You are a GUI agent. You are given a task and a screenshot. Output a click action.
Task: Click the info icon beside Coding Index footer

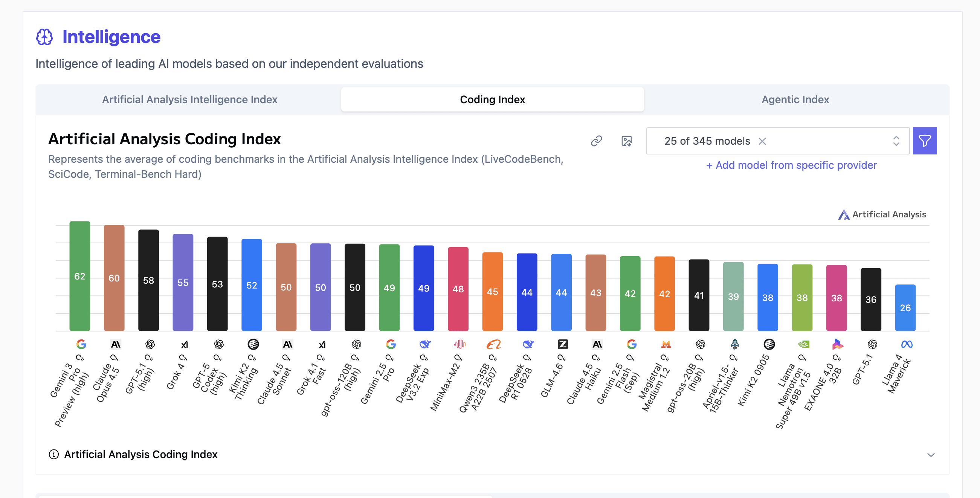pyautogui.click(x=53, y=454)
